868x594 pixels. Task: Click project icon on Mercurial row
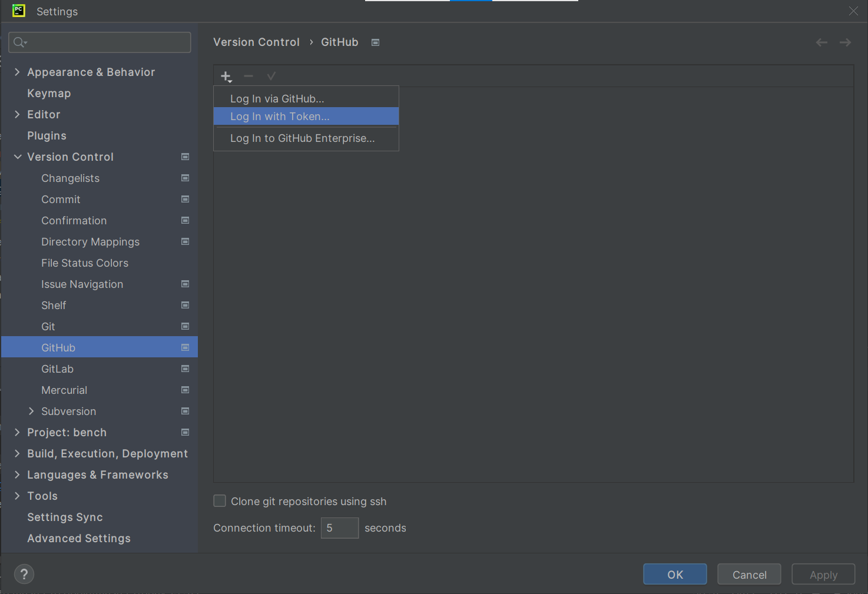coord(185,390)
